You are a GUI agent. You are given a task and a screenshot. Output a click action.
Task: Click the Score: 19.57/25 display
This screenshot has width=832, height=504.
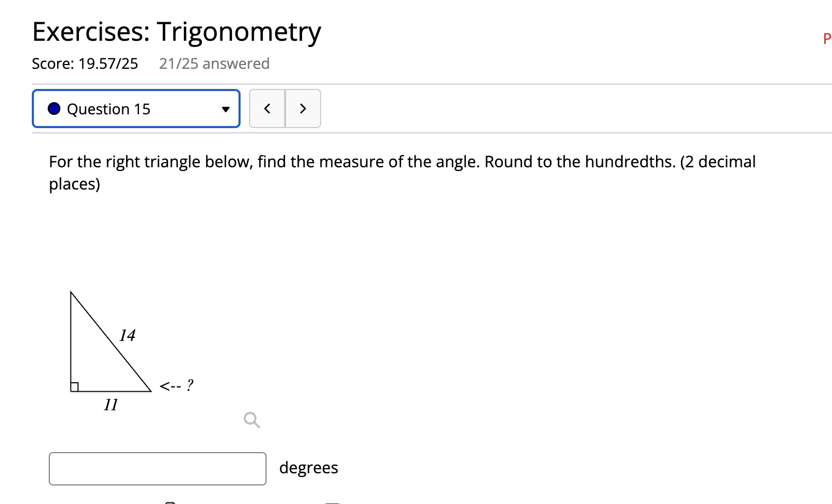click(x=85, y=64)
